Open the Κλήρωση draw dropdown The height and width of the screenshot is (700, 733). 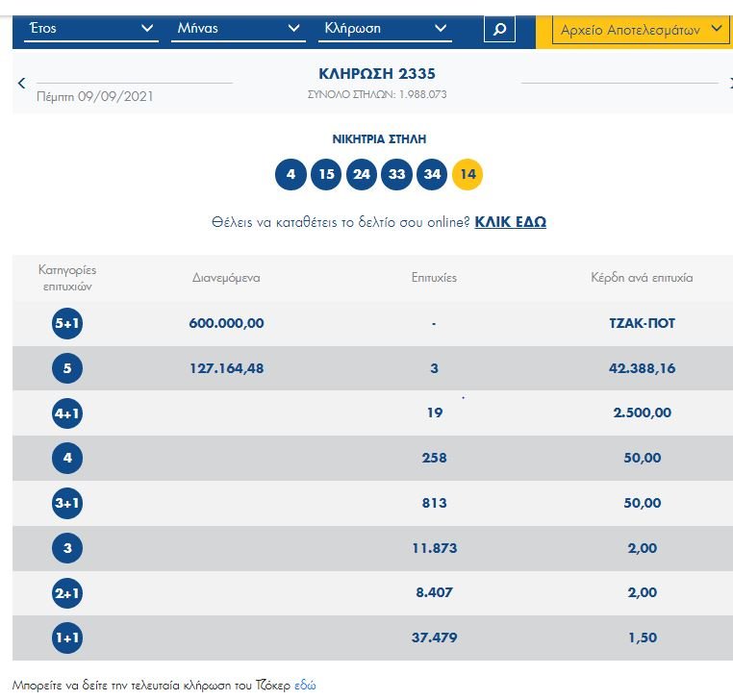tap(385, 29)
